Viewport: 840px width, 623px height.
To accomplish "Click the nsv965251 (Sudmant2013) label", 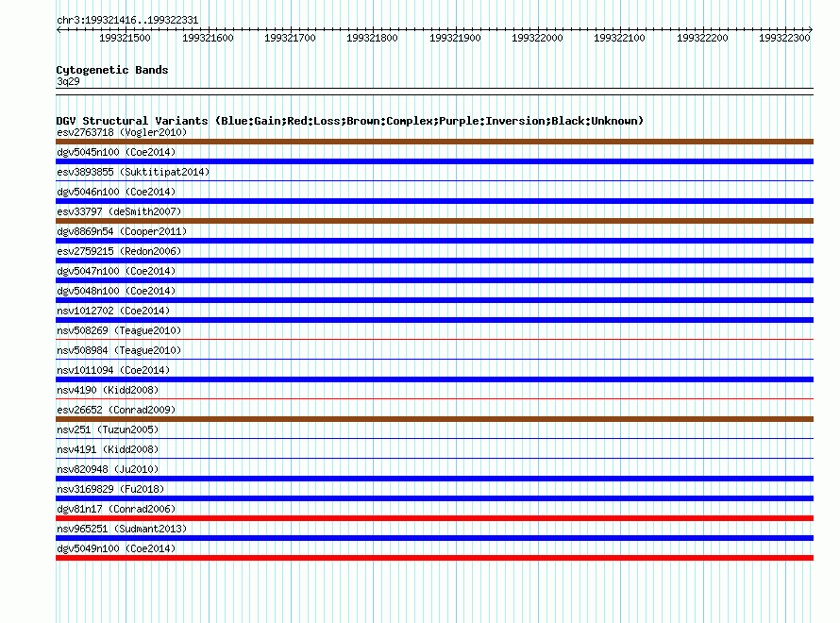I will pos(122,529).
